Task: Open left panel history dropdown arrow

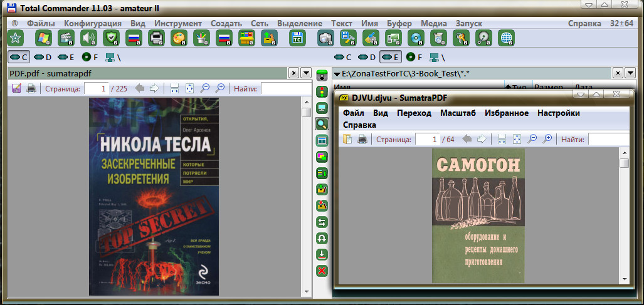Action: [306, 73]
